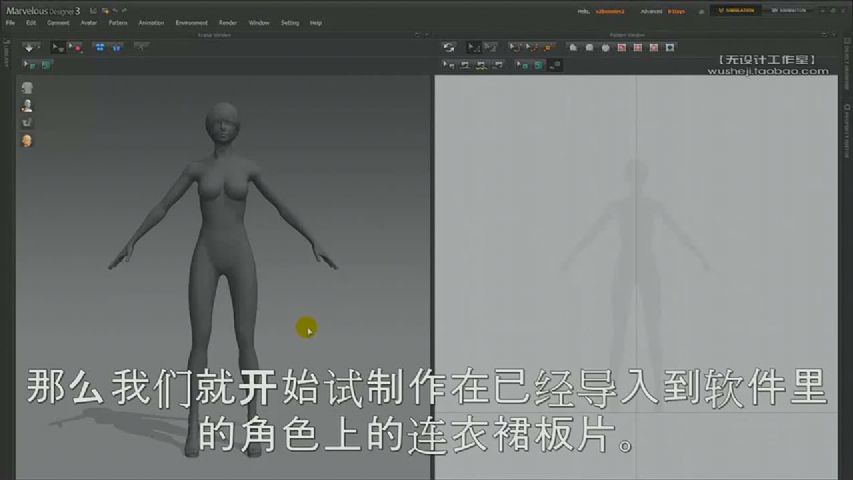Viewport: 853px width, 480px height.
Task: Close the Pattern Window panel
Action: coord(833,35)
